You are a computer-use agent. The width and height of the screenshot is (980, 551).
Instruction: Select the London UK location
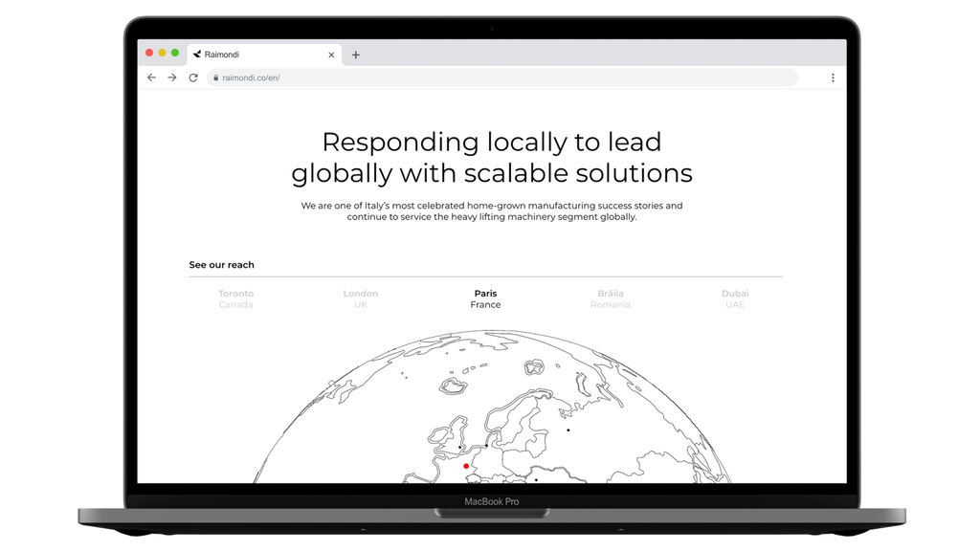point(361,298)
